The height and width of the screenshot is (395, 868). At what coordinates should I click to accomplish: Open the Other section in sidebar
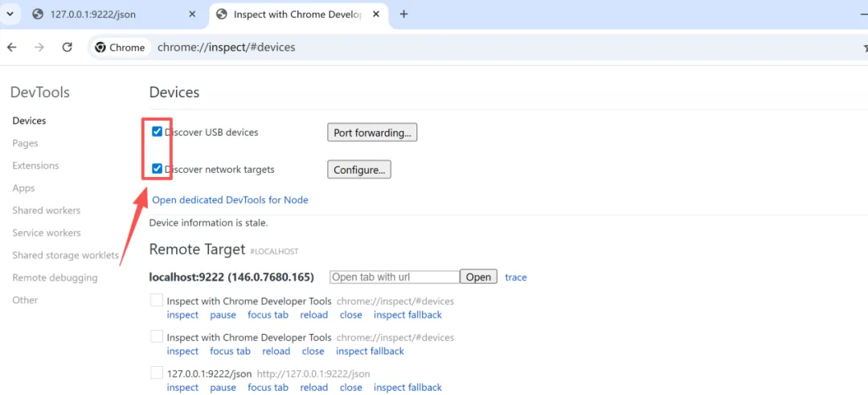click(26, 300)
